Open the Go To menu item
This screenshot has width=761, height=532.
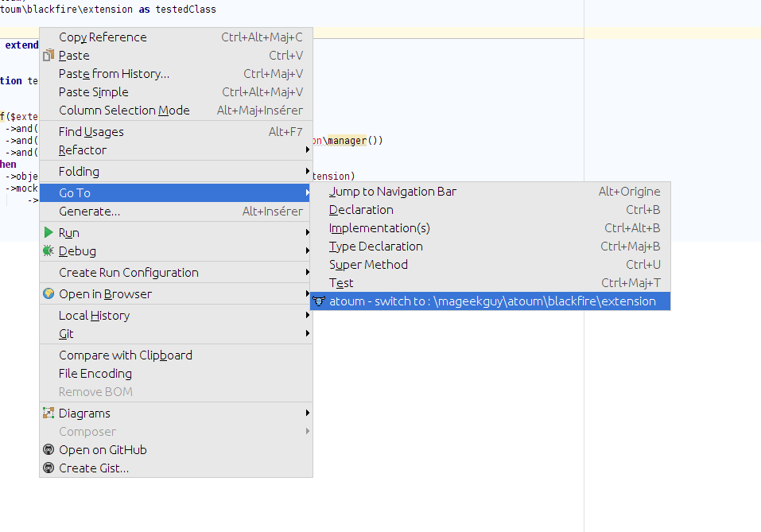(x=176, y=192)
